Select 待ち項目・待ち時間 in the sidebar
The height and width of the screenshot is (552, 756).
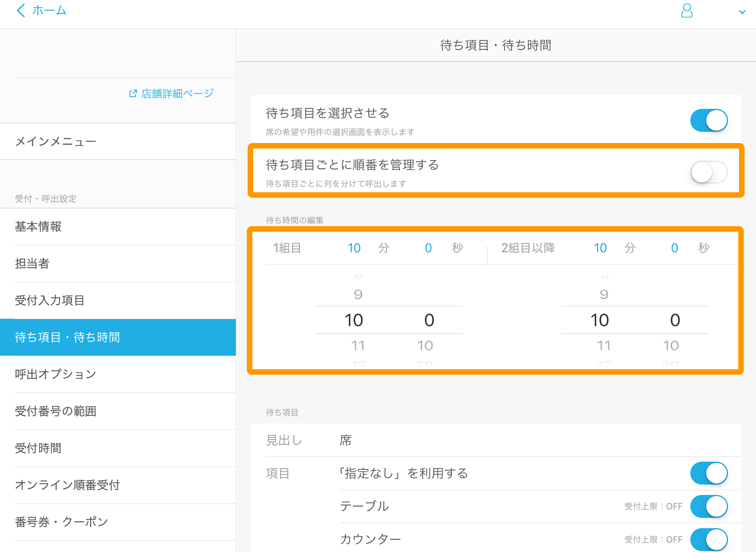(118, 337)
